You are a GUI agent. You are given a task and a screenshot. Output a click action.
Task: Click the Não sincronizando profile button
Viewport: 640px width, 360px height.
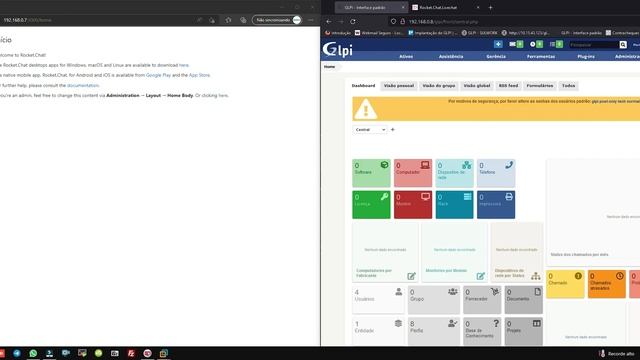click(x=277, y=20)
